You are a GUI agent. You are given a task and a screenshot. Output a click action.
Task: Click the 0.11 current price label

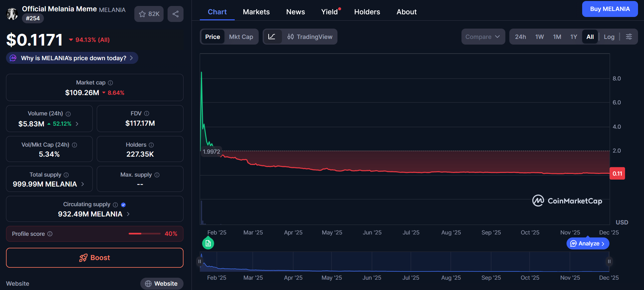[x=617, y=174]
